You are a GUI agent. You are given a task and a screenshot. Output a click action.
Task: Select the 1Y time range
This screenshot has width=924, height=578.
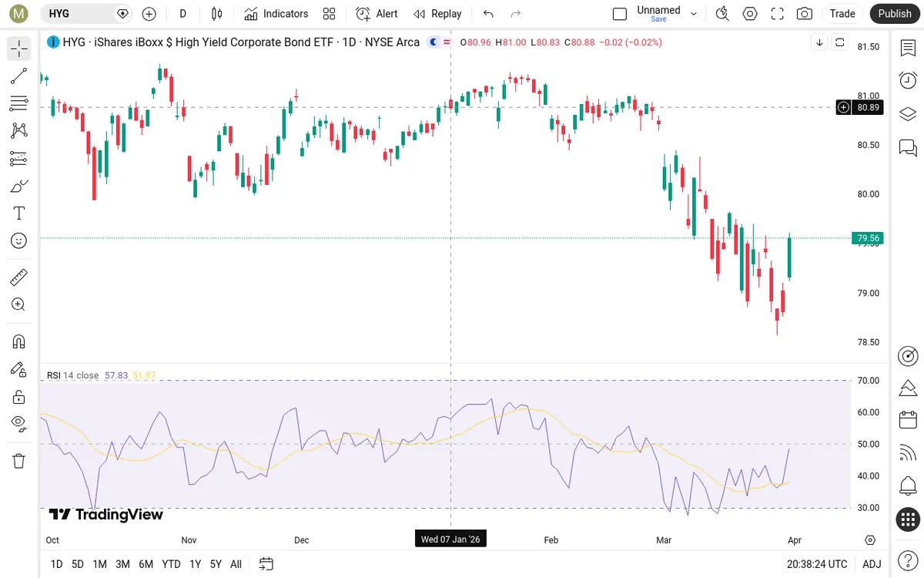pos(196,564)
